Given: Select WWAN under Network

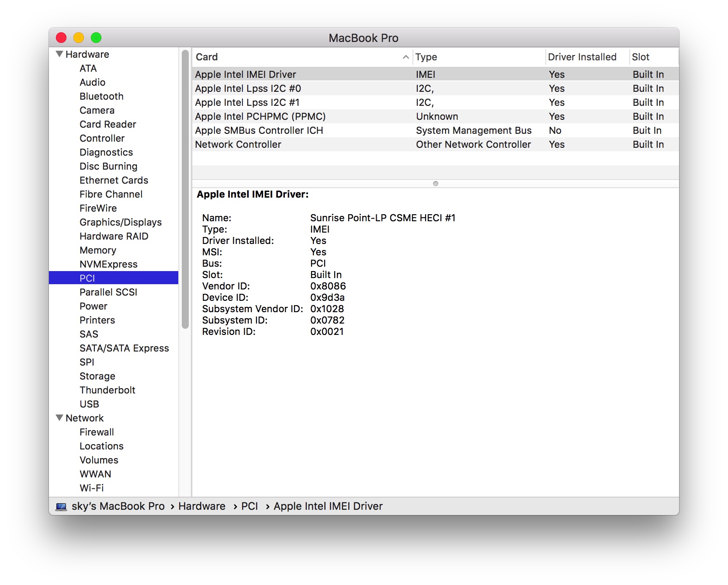Looking at the screenshot, I should [x=95, y=474].
